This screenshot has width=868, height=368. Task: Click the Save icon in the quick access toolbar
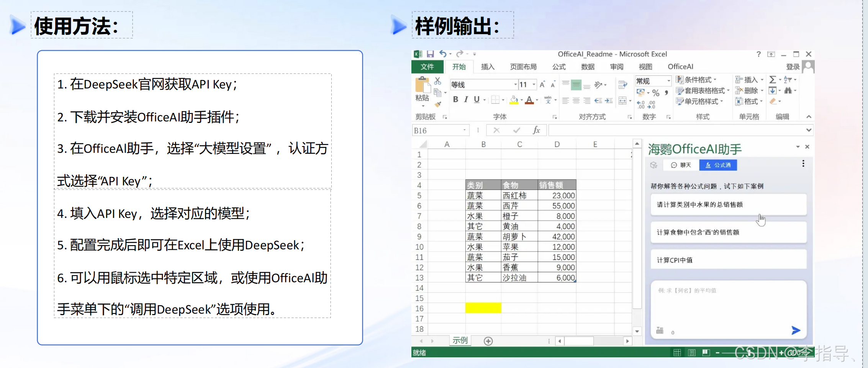click(431, 54)
